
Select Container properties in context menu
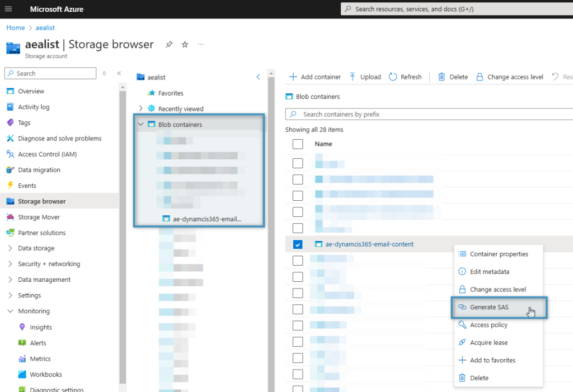[499, 254]
